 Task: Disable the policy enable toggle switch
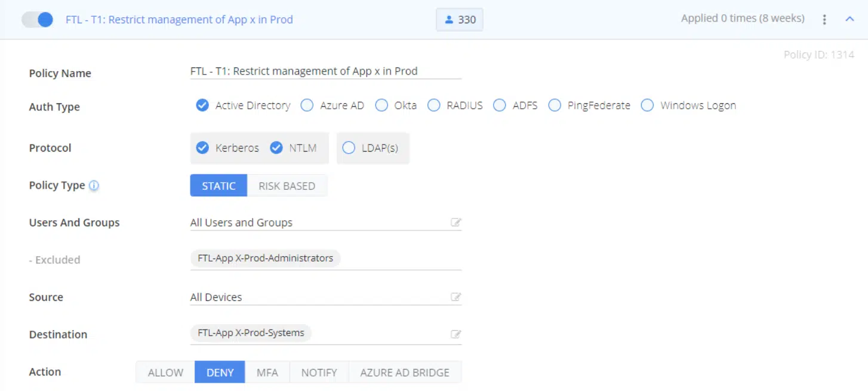point(38,20)
